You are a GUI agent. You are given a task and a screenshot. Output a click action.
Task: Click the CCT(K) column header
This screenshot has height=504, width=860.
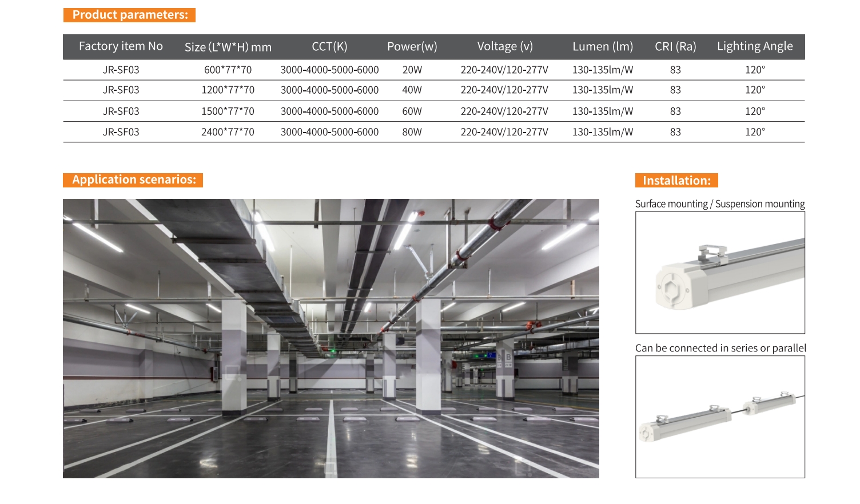coord(329,46)
